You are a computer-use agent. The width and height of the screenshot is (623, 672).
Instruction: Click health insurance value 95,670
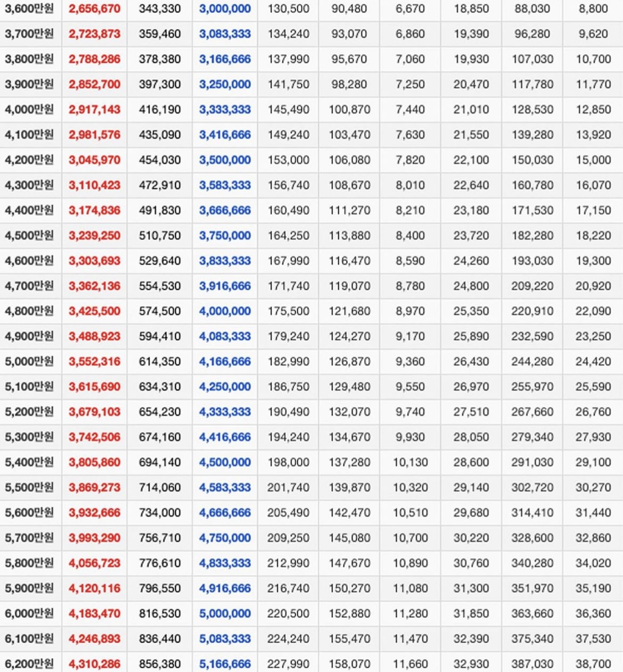pyautogui.click(x=349, y=59)
